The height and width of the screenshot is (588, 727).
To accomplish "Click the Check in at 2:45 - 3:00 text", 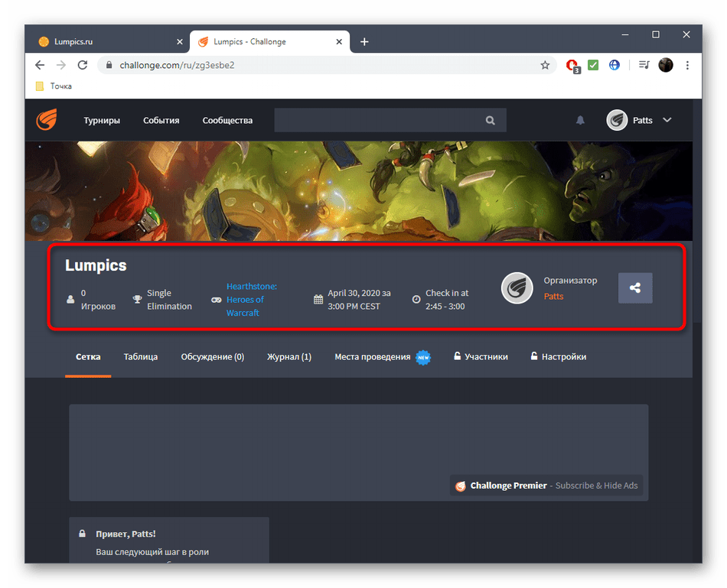I will 447,300.
